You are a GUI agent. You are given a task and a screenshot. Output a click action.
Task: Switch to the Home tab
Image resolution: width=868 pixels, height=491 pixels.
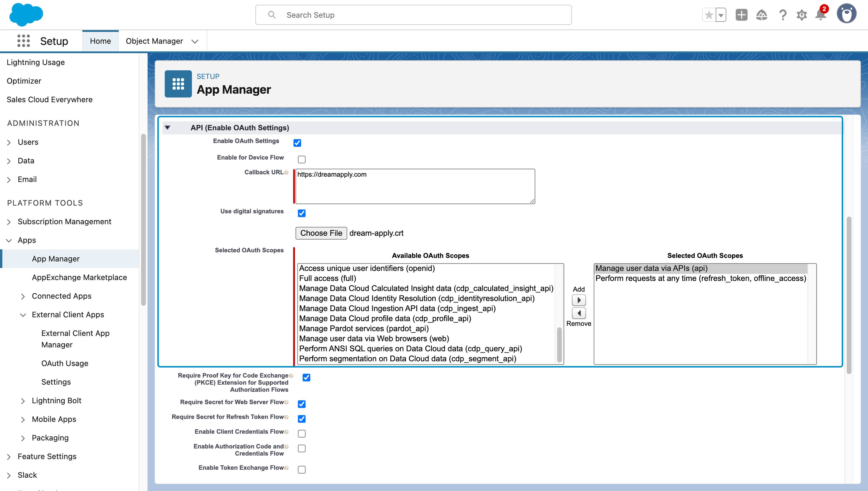(x=100, y=41)
